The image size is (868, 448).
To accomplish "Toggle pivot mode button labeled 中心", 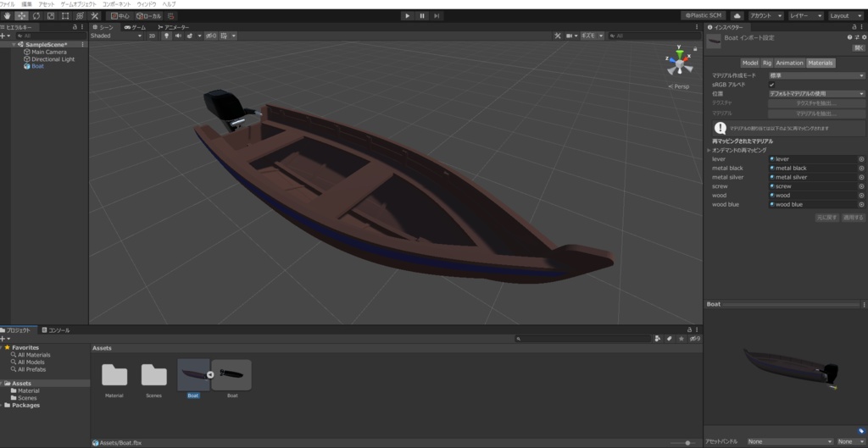I will pos(120,16).
